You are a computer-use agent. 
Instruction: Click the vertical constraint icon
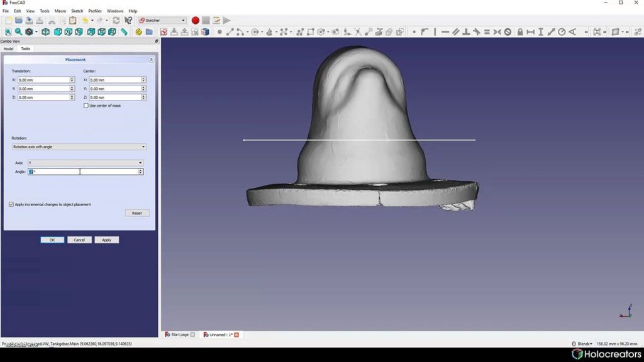(435, 32)
